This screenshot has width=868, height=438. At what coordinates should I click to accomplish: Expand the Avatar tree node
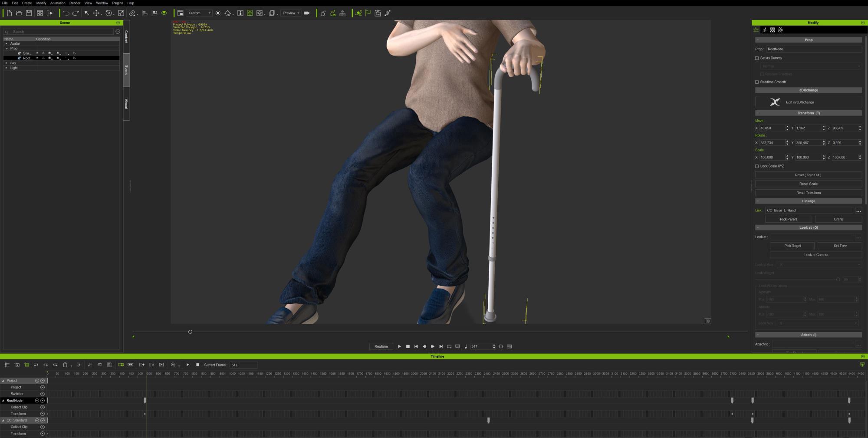point(6,43)
